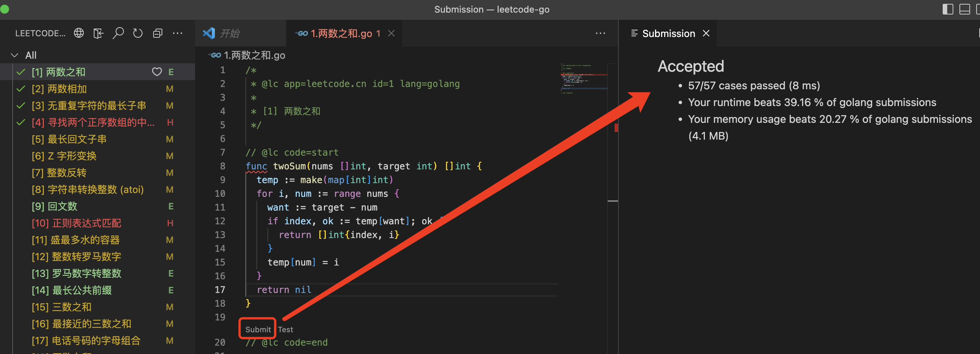Click the Go language icon on the editor tab
The height and width of the screenshot is (354, 980).
(301, 33)
